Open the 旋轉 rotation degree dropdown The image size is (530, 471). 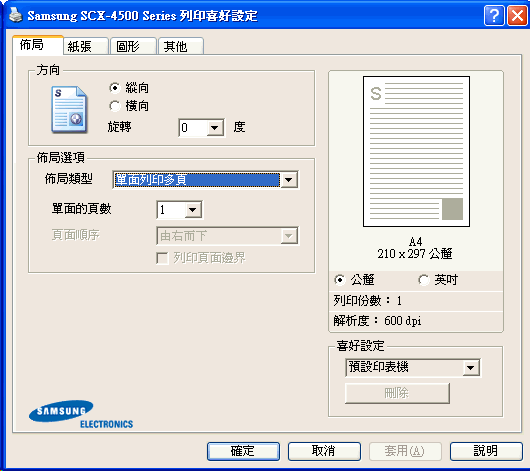(x=214, y=128)
